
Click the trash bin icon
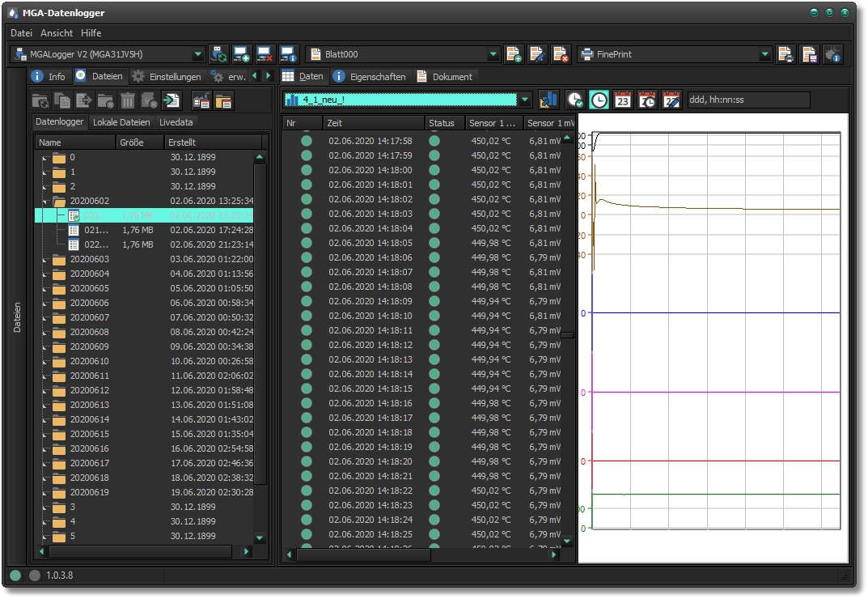(x=127, y=101)
